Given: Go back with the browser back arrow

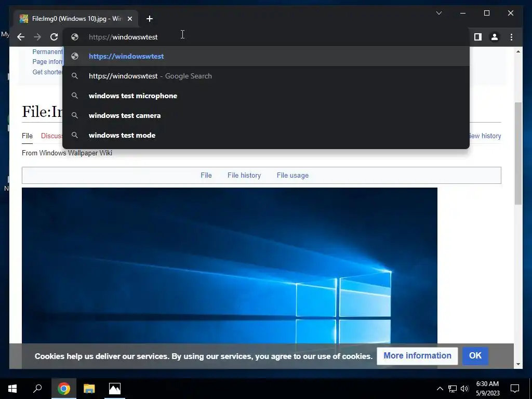Looking at the screenshot, I should point(21,37).
